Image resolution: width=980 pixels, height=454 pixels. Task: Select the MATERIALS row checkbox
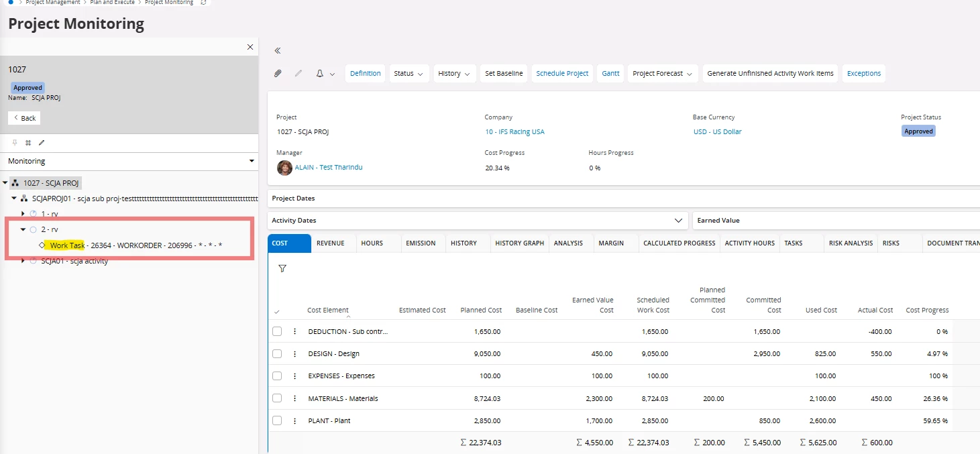click(277, 398)
